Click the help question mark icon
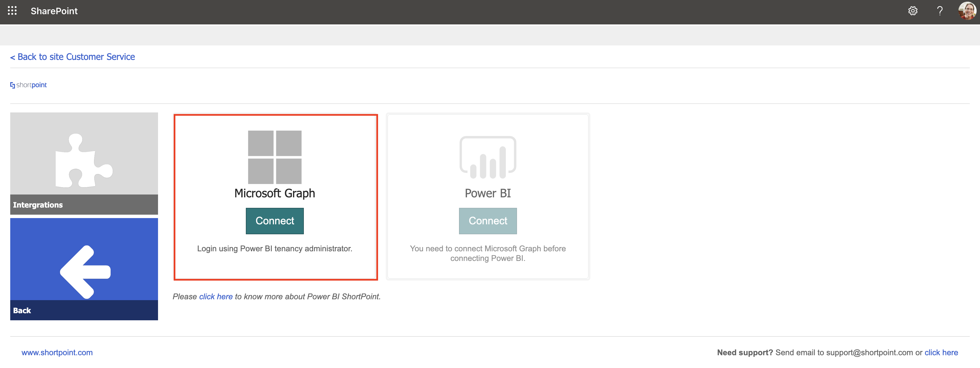Image resolution: width=980 pixels, height=368 pixels. coord(939,11)
